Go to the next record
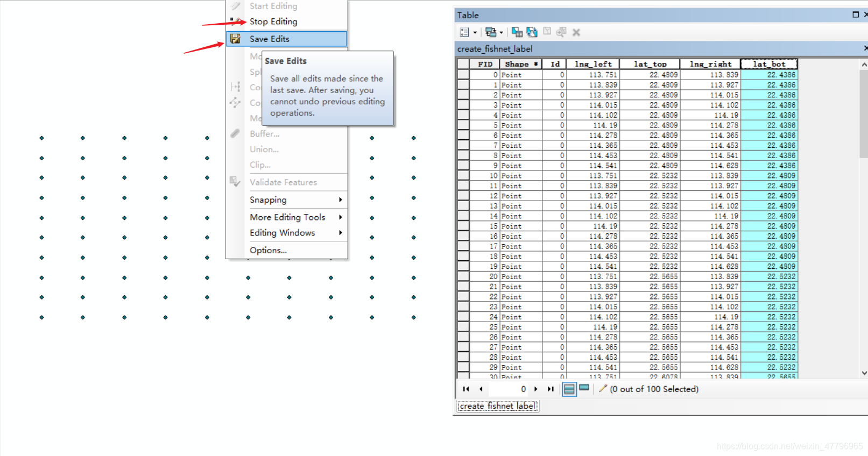Viewport: 868px width, 456px height. [x=536, y=389]
